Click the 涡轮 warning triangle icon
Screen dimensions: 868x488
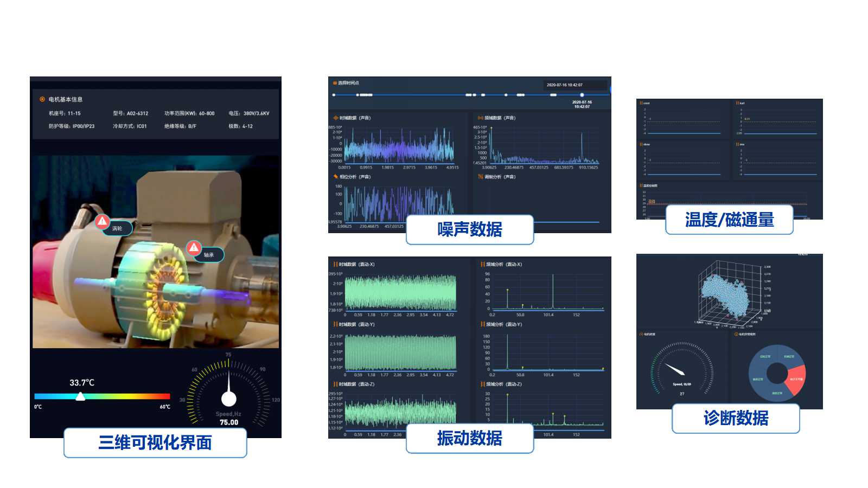click(102, 221)
